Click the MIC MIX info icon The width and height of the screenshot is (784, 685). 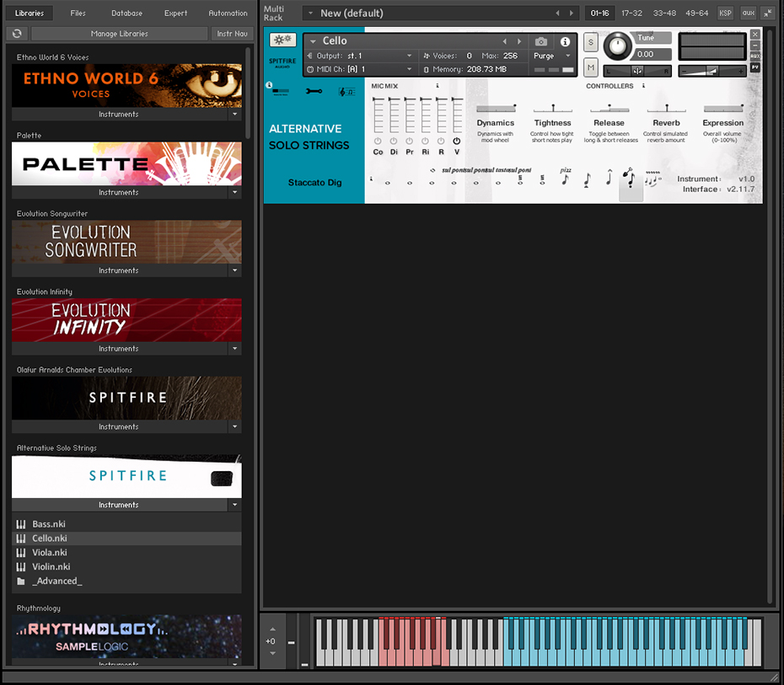(x=438, y=86)
